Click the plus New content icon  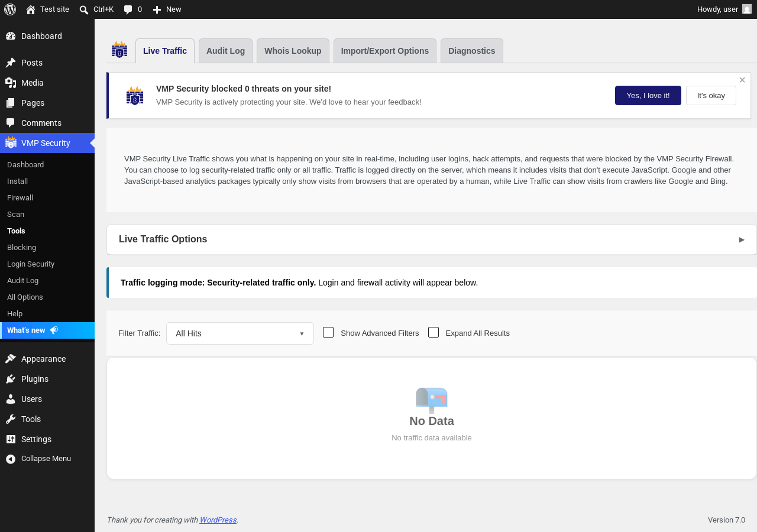pyautogui.click(x=157, y=9)
